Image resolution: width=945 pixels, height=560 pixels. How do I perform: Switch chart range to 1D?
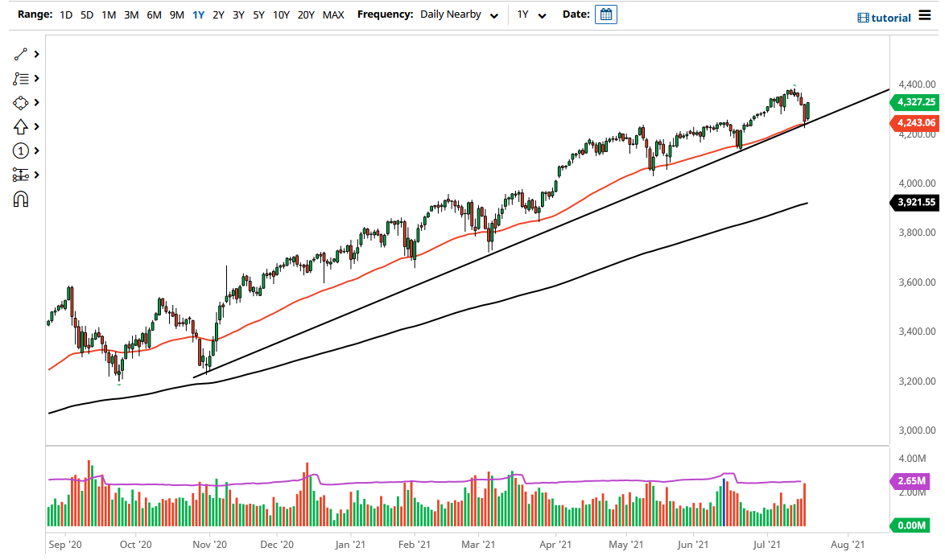[65, 14]
